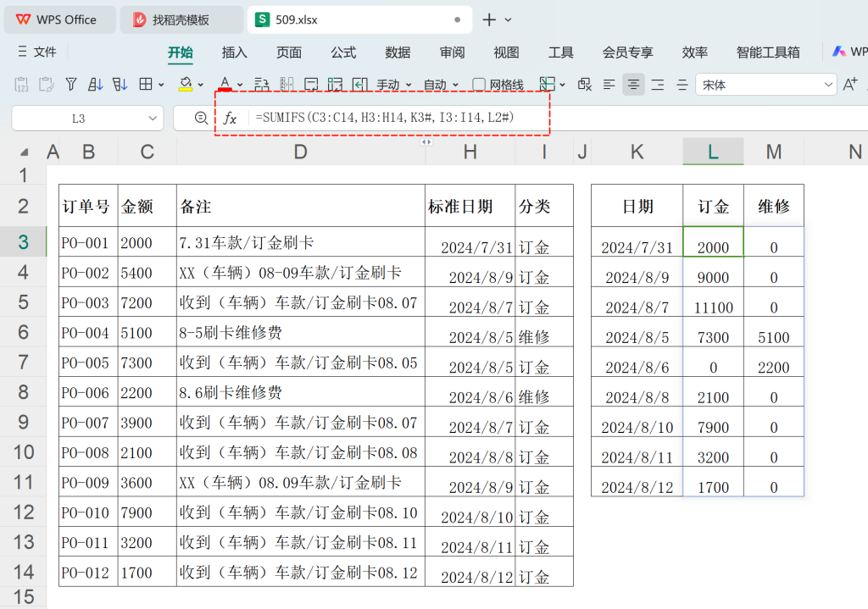The width and height of the screenshot is (868, 609).
Task: Click the comment box toolbar icon
Action: pyautogui.click(x=311, y=85)
